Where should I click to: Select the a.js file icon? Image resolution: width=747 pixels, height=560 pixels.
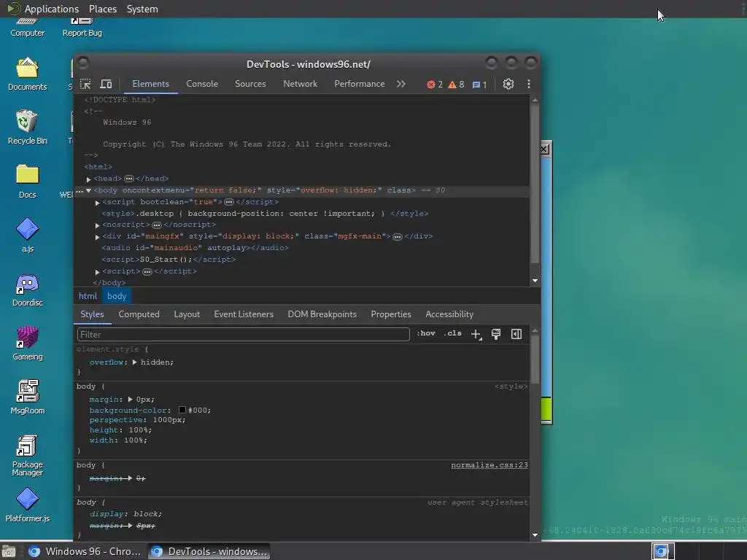[27, 236]
